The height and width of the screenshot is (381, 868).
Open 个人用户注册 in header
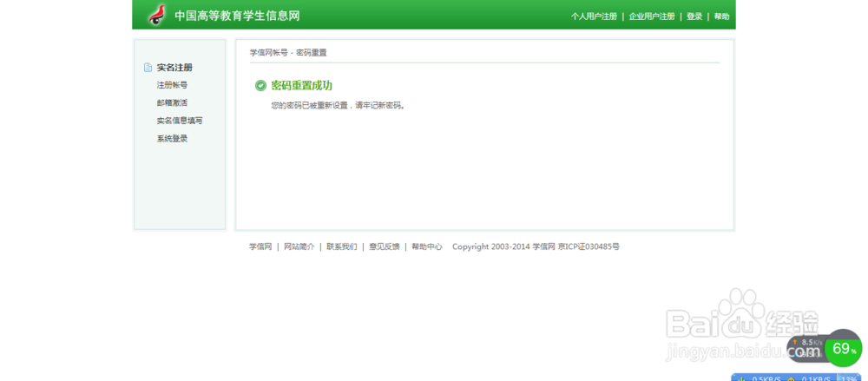tap(594, 16)
